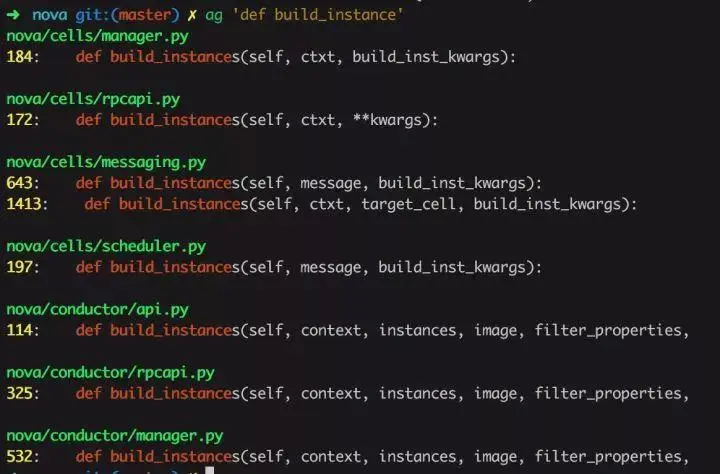Click line number 197 in scheduler.py

click(19, 267)
